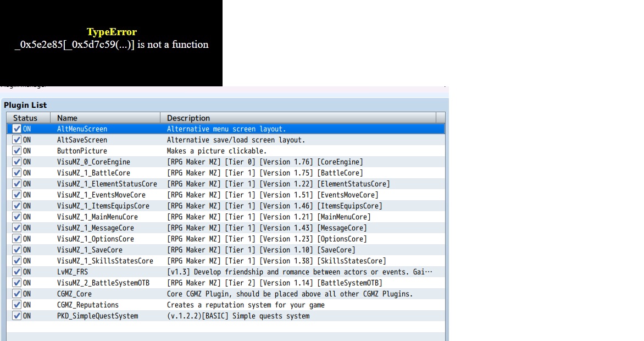Click the Version 1.76 CoreEngine description
Screen dimensions: 644x341
(265, 162)
